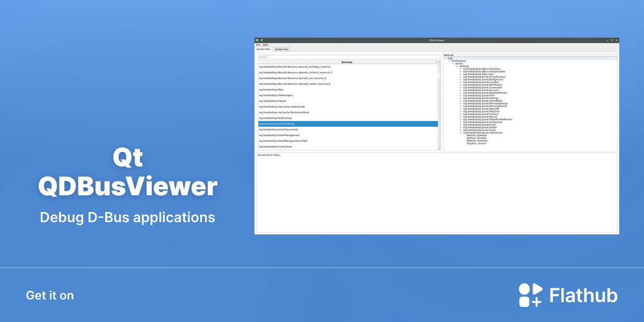Select org.freedesktop.portal.MemoryMonitor tree row

pos(485,106)
